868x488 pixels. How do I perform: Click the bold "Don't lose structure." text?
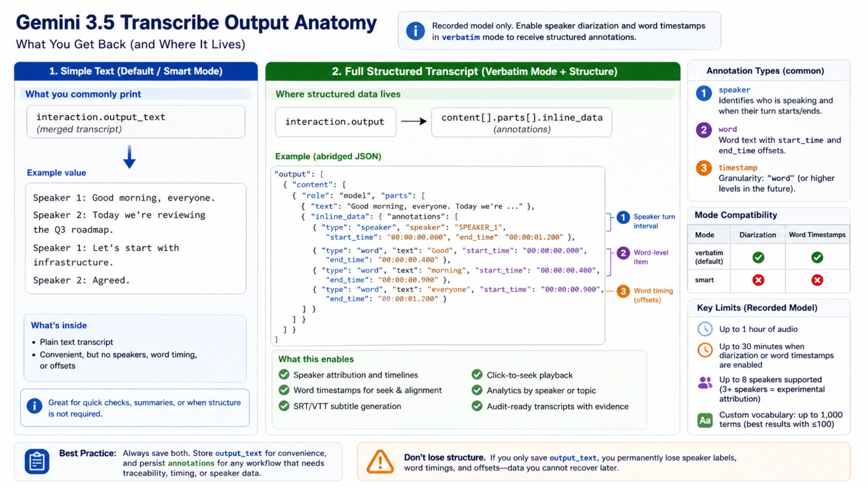pos(445,458)
